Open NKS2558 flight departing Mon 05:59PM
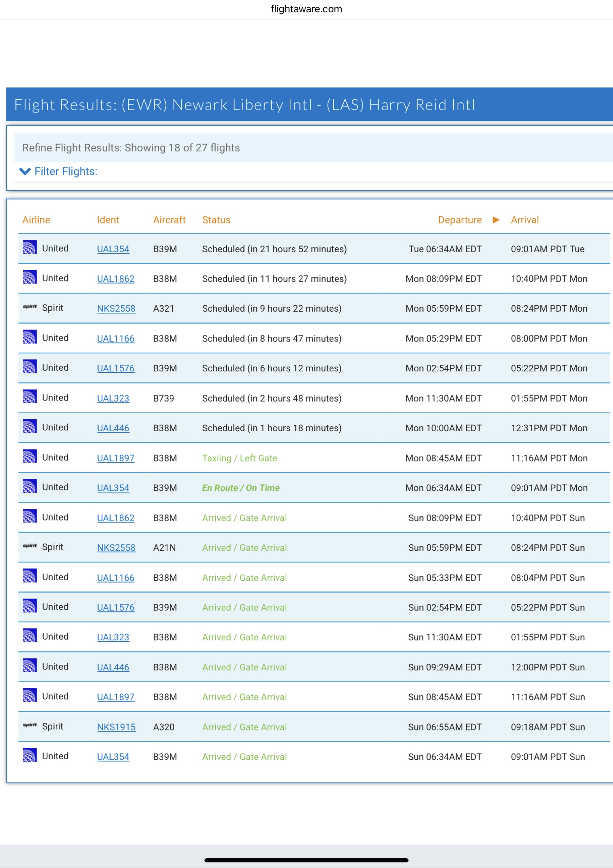This screenshot has height=868, width=613. [116, 309]
